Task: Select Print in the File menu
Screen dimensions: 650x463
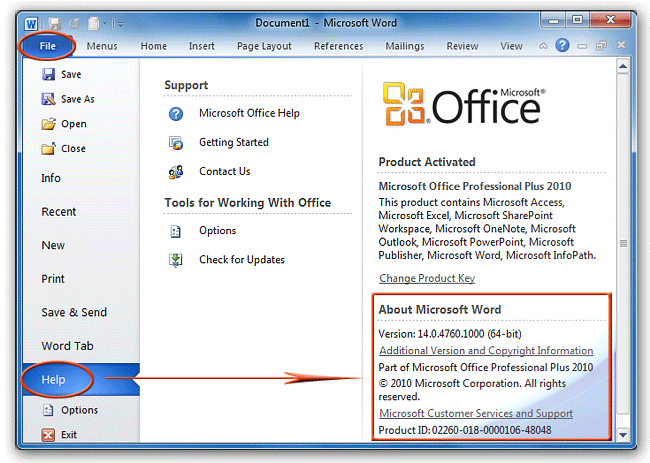Action: coord(53,279)
